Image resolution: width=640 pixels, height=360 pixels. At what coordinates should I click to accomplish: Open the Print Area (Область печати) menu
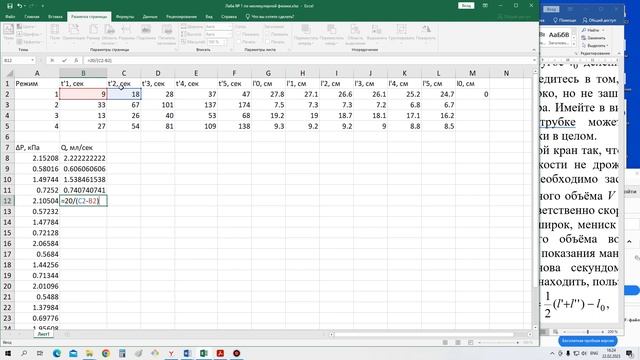[109, 33]
